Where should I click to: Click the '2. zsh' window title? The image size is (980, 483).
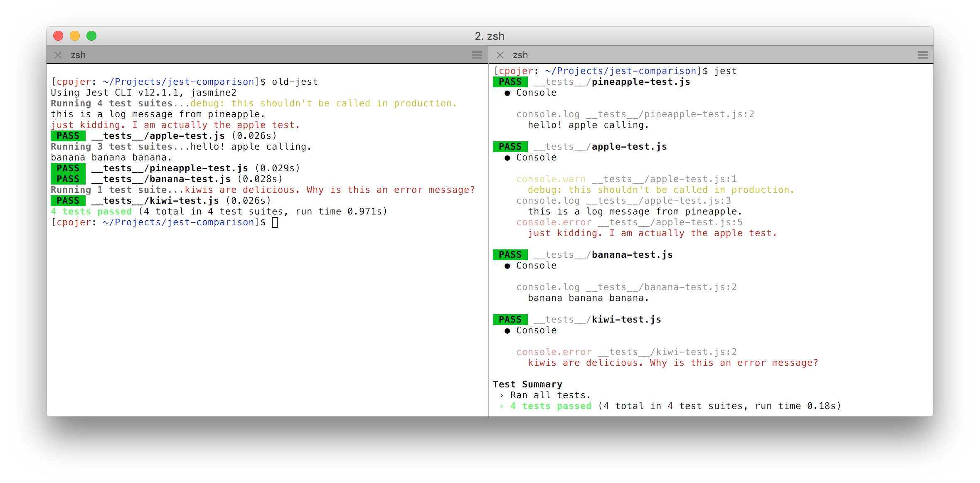(x=490, y=36)
